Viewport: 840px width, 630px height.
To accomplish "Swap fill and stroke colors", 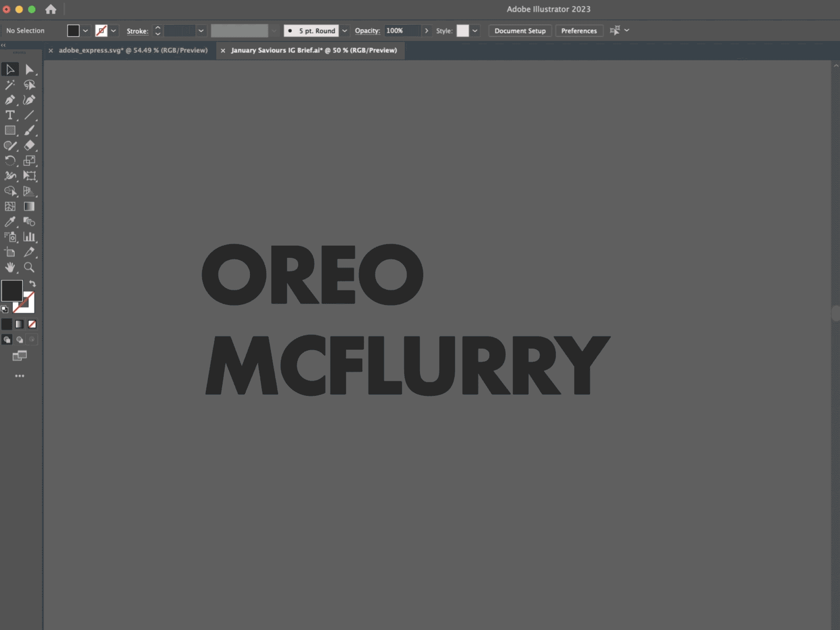I will [33, 283].
